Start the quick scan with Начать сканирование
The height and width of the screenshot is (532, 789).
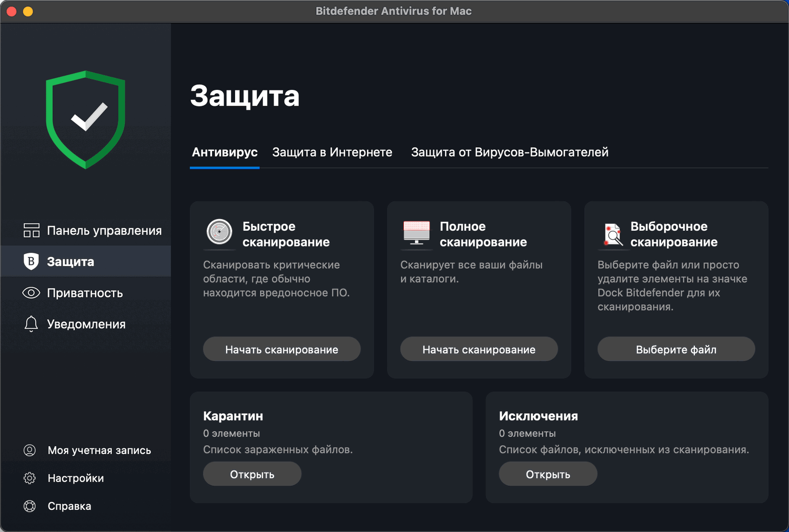click(x=282, y=349)
